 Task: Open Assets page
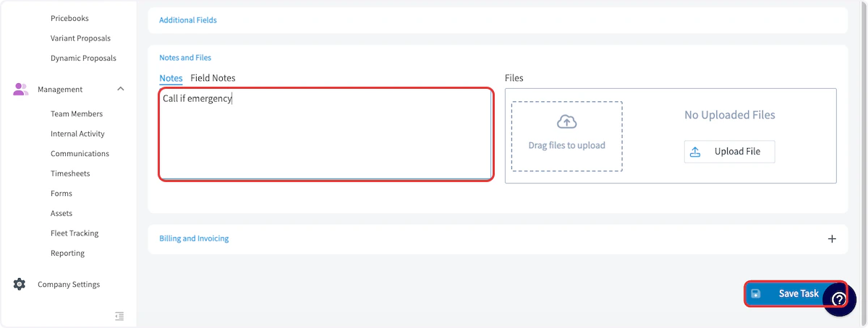pos(61,213)
